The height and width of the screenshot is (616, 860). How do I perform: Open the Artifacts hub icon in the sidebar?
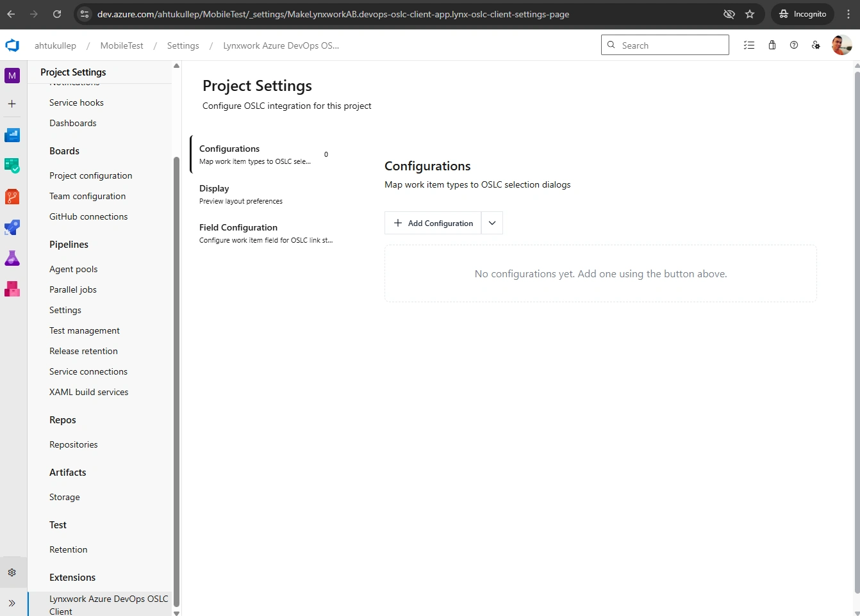[x=12, y=288]
